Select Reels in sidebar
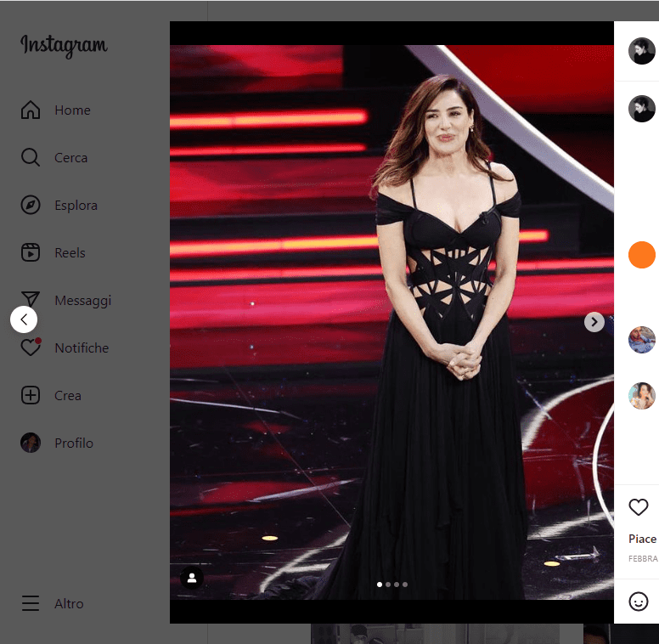 [70, 252]
